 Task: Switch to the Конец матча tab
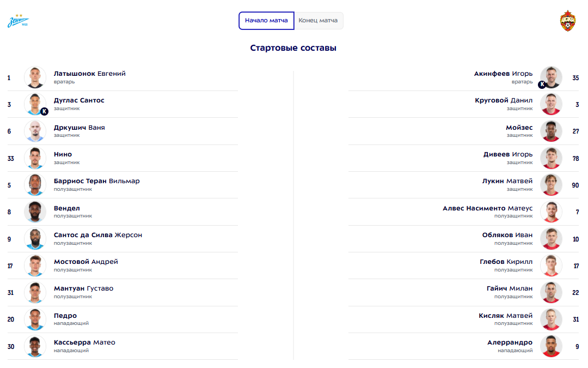pyautogui.click(x=318, y=21)
